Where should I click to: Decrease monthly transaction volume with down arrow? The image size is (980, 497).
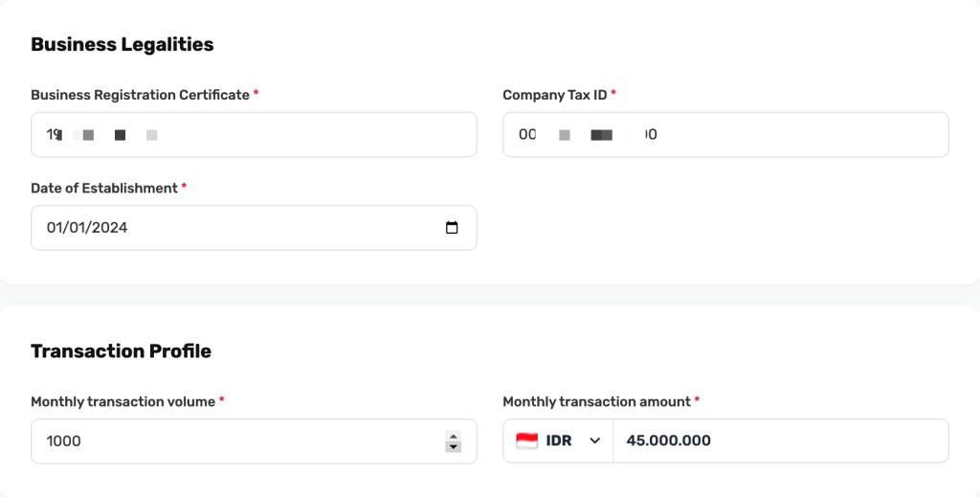pyautogui.click(x=453, y=447)
